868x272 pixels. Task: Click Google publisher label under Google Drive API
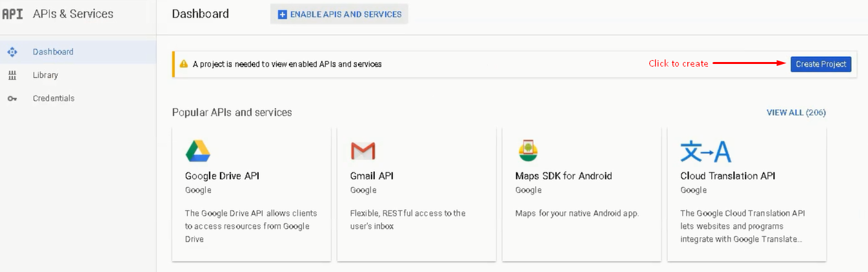point(198,190)
